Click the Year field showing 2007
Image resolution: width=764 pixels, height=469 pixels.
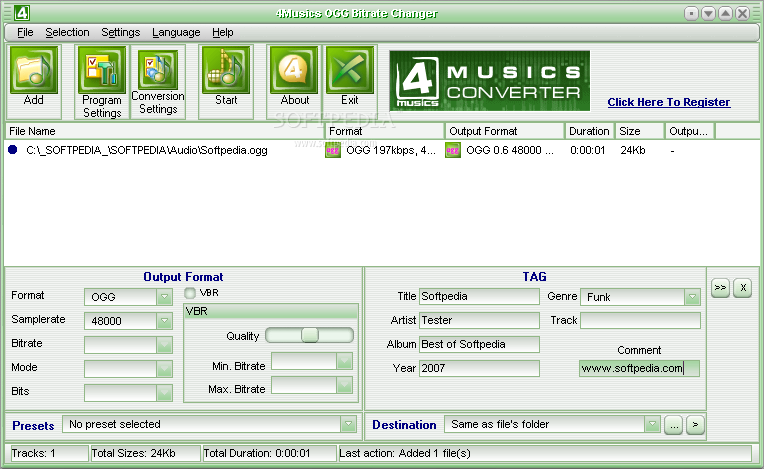pyautogui.click(x=479, y=368)
